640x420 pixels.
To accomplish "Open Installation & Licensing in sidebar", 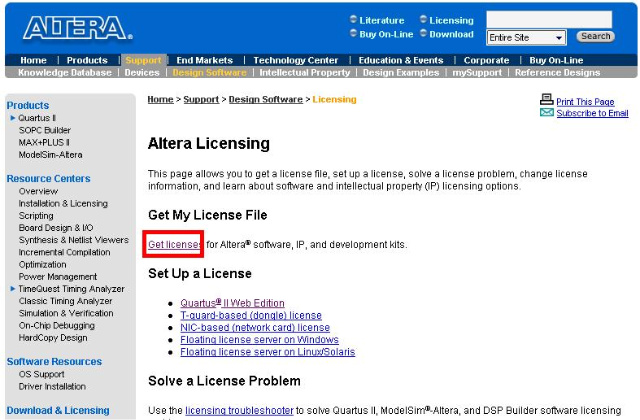I will (63, 203).
